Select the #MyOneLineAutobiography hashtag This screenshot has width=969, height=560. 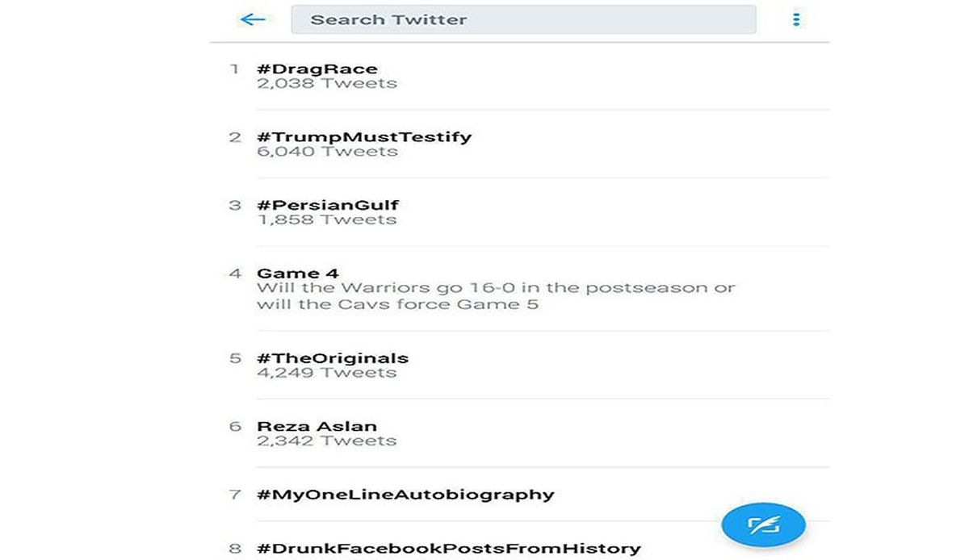(x=405, y=494)
